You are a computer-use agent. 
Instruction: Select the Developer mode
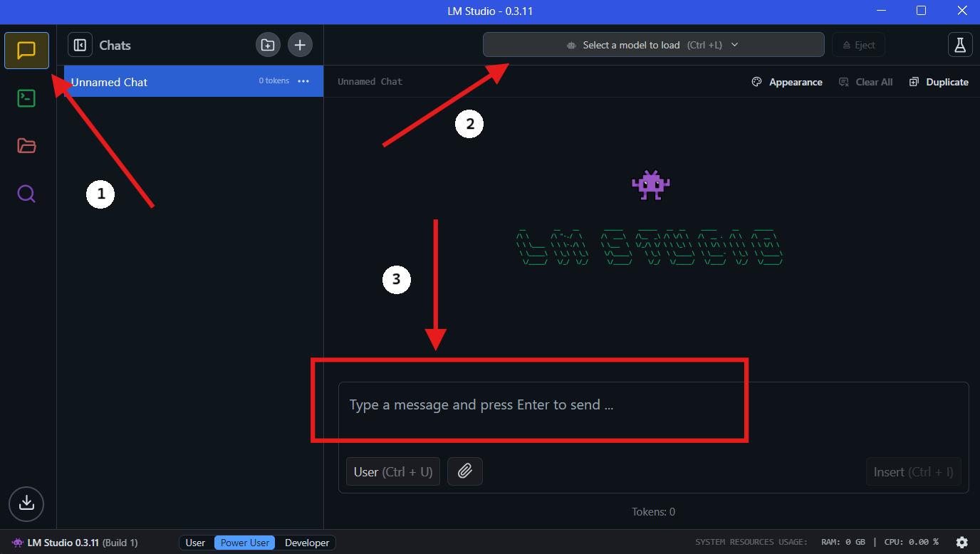pos(307,543)
